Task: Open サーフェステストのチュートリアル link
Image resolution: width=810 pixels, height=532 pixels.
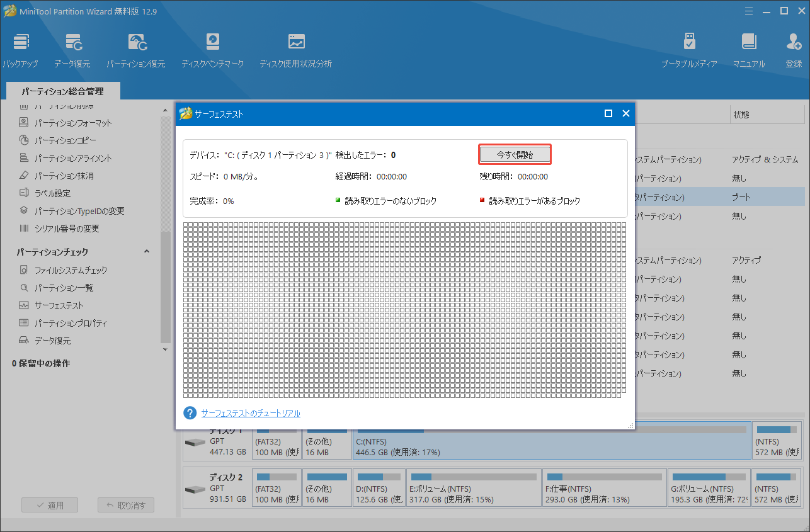Action: pyautogui.click(x=251, y=414)
